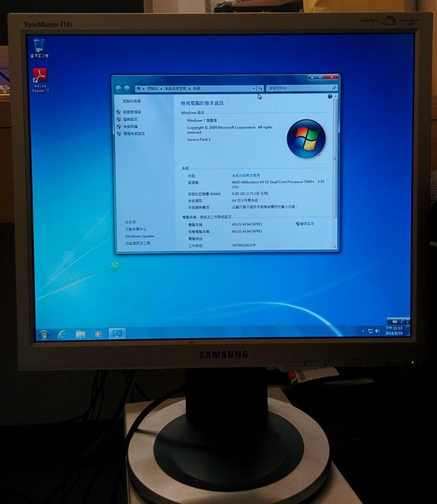Launch Internet Explorer from the taskbar
This screenshot has height=504, width=437.
point(62,334)
